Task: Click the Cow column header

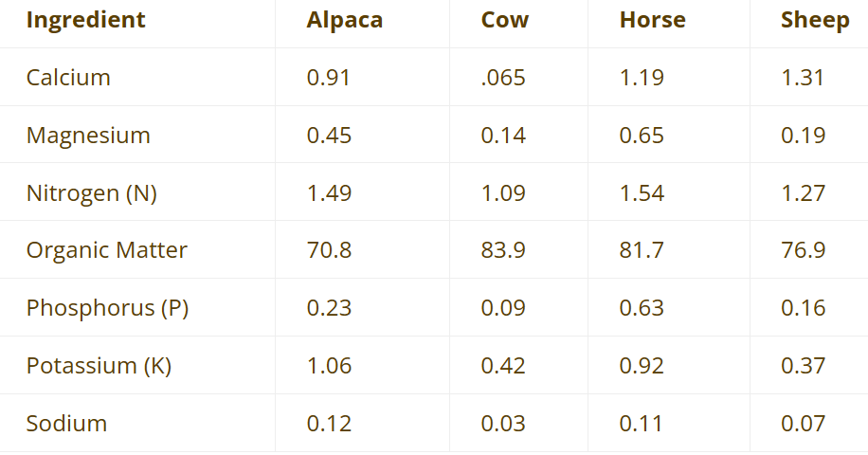Action: pyautogui.click(x=505, y=20)
